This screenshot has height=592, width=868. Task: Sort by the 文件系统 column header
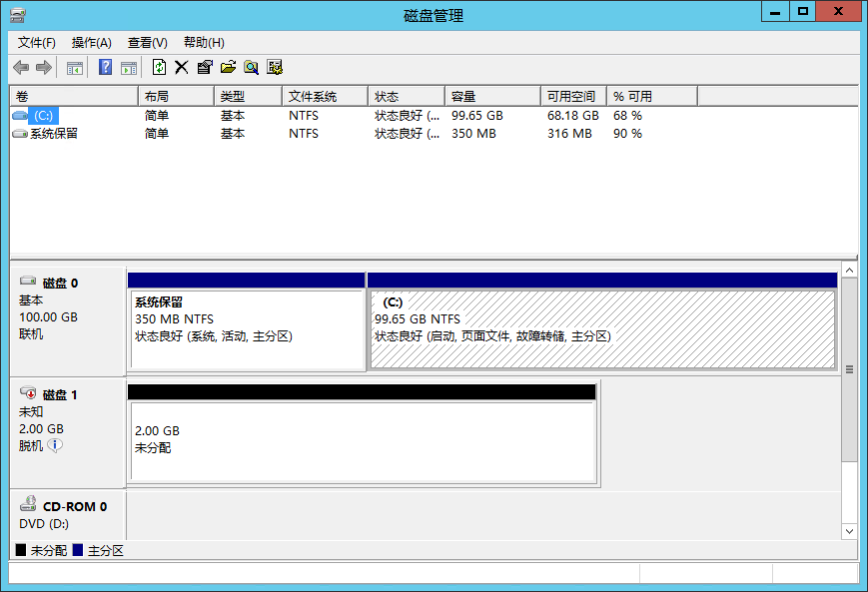(325, 96)
